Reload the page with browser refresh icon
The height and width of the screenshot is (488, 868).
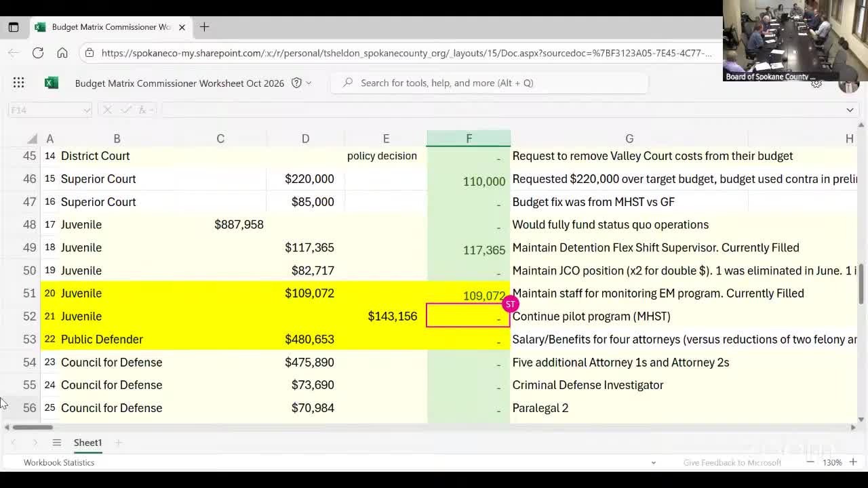[38, 53]
